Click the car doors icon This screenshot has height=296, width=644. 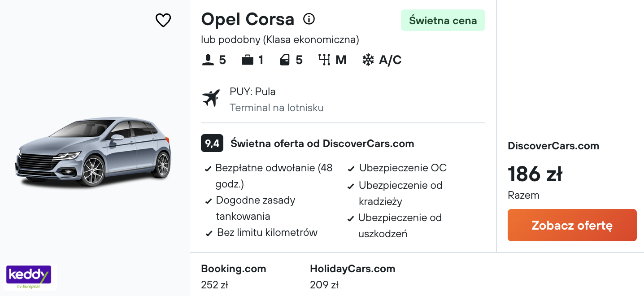pos(285,60)
